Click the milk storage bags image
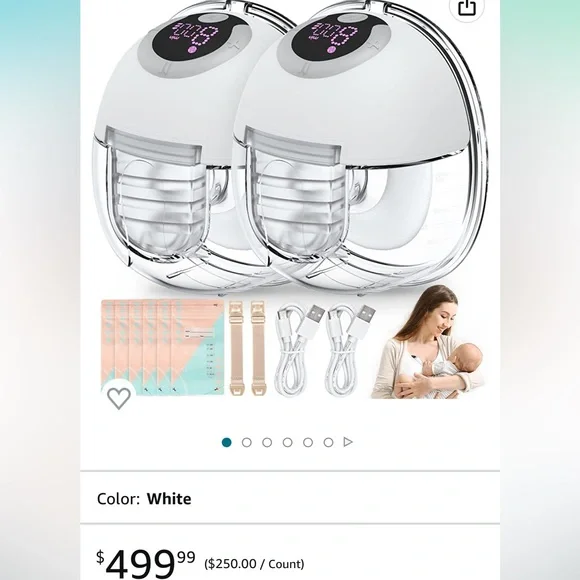580x580 pixels. (x=163, y=348)
